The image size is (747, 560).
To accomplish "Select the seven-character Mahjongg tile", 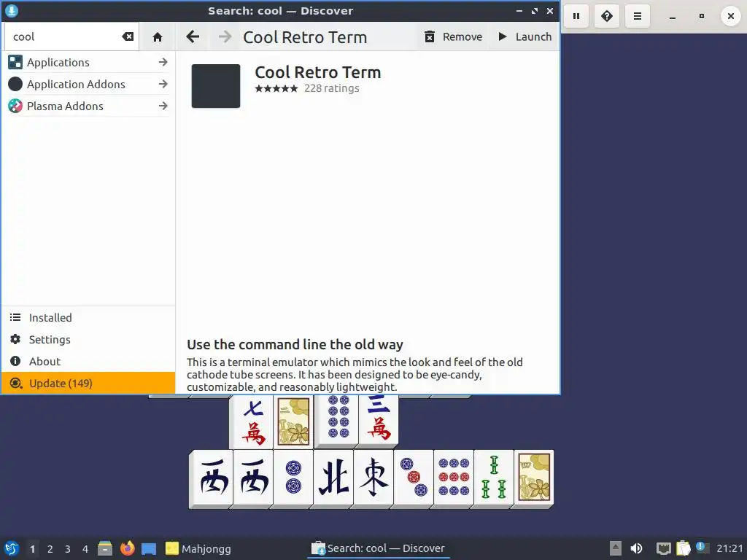I will [253, 421].
